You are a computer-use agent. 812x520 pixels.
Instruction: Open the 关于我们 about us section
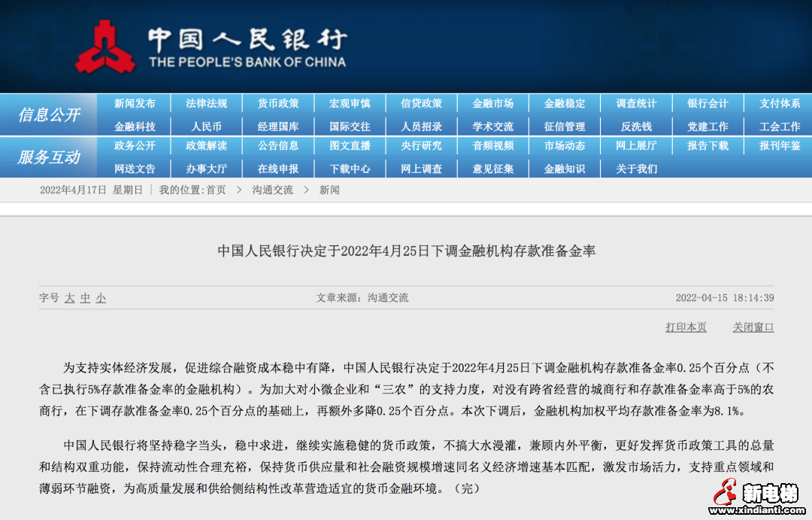pyautogui.click(x=636, y=168)
